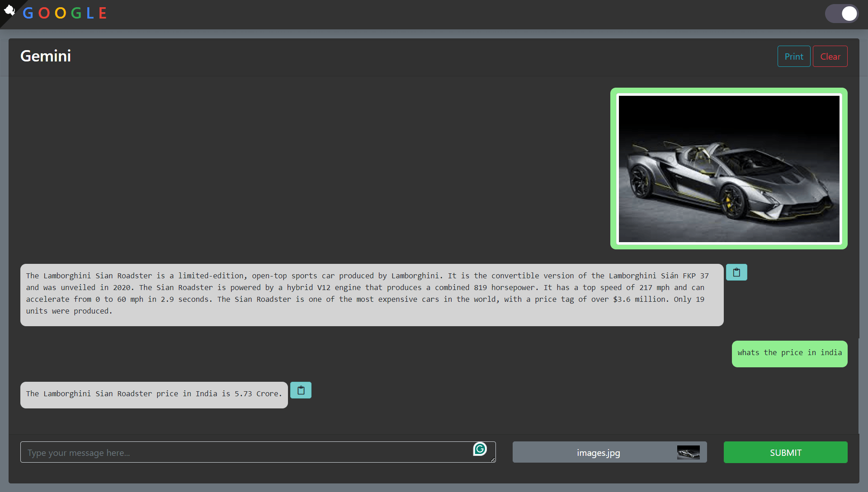Open the uploaded Lamborghini car image

click(x=729, y=169)
